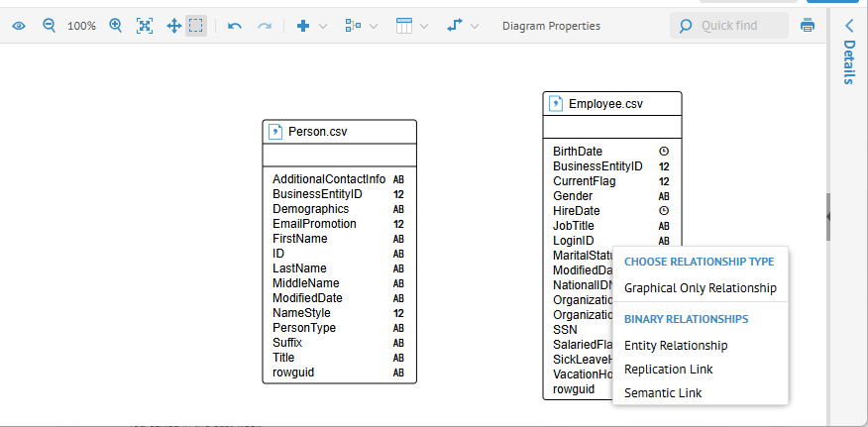Click the print icon

coord(808,26)
